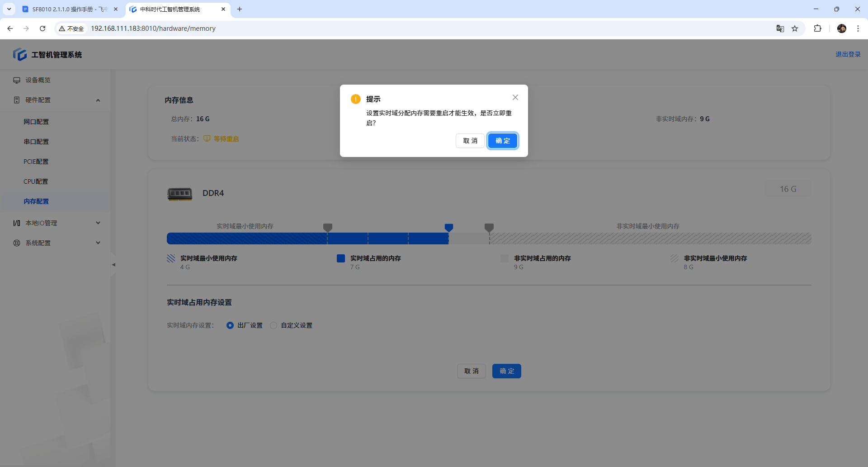The height and width of the screenshot is (467, 868).
Task: Click the 本地IO管理 I/O icon
Action: point(17,223)
